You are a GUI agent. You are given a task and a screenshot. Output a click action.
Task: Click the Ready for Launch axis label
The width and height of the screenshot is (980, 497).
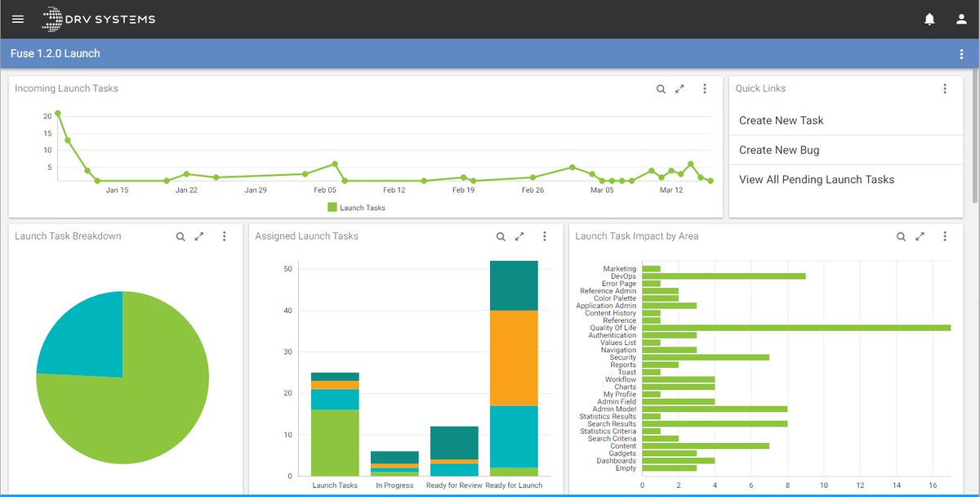514,486
